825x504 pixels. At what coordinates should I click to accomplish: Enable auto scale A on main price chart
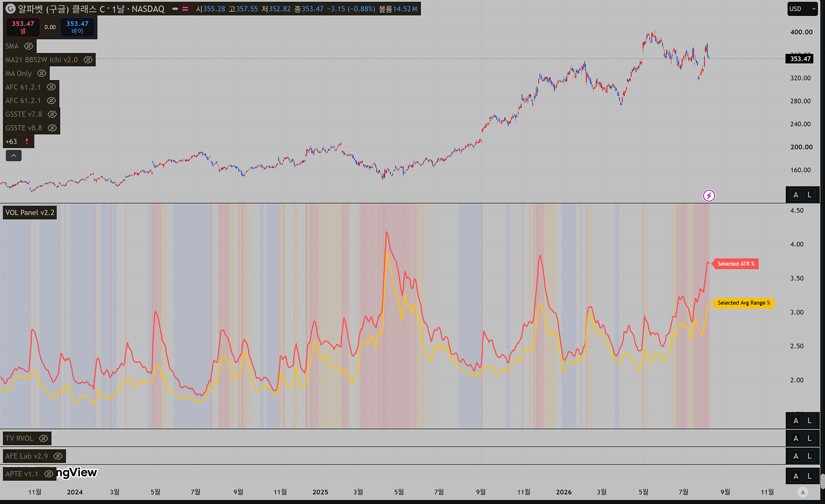coord(796,195)
